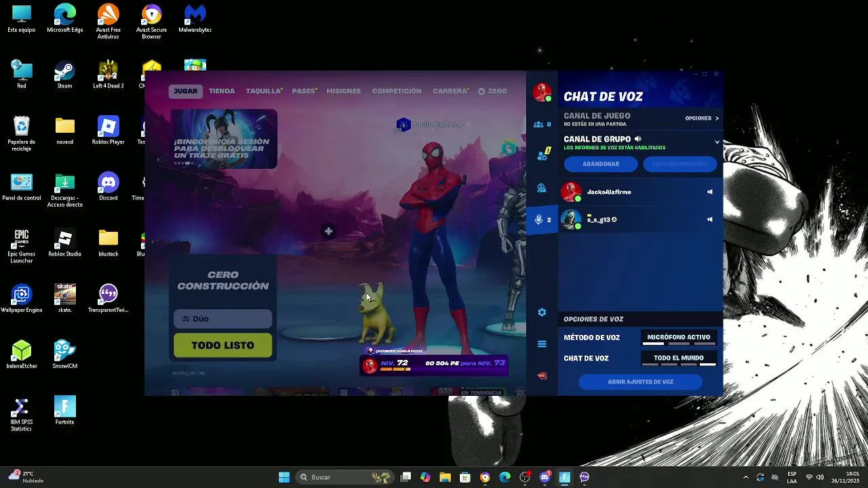Select the Steam desktop shortcut

click(x=65, y=75)
